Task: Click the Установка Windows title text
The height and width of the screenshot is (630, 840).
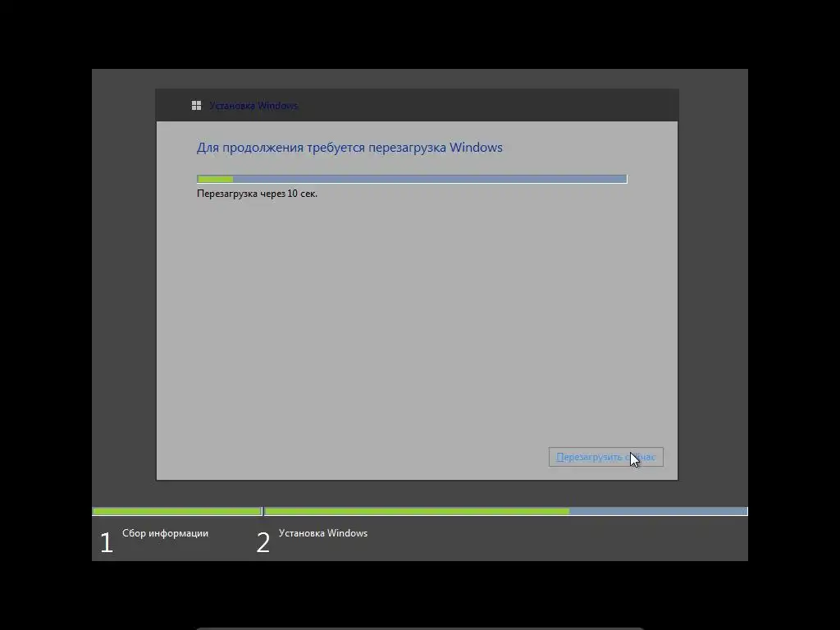Action: [253, 106]
